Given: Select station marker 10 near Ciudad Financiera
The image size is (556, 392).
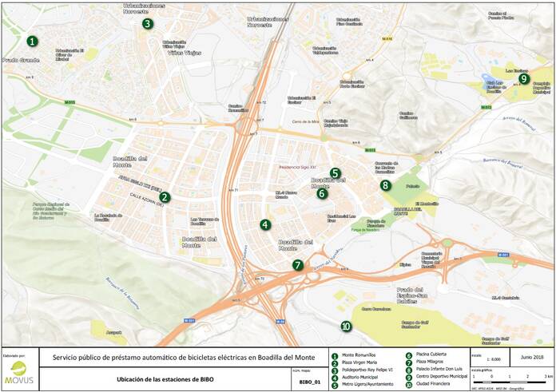Looking at the screenshot, I should [x=346, y=326].
